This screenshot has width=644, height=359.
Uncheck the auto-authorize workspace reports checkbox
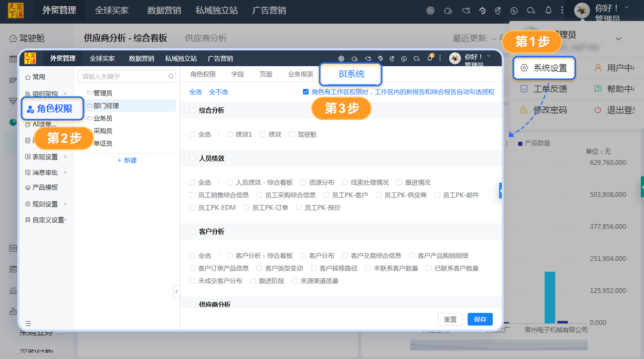(306, 92)
